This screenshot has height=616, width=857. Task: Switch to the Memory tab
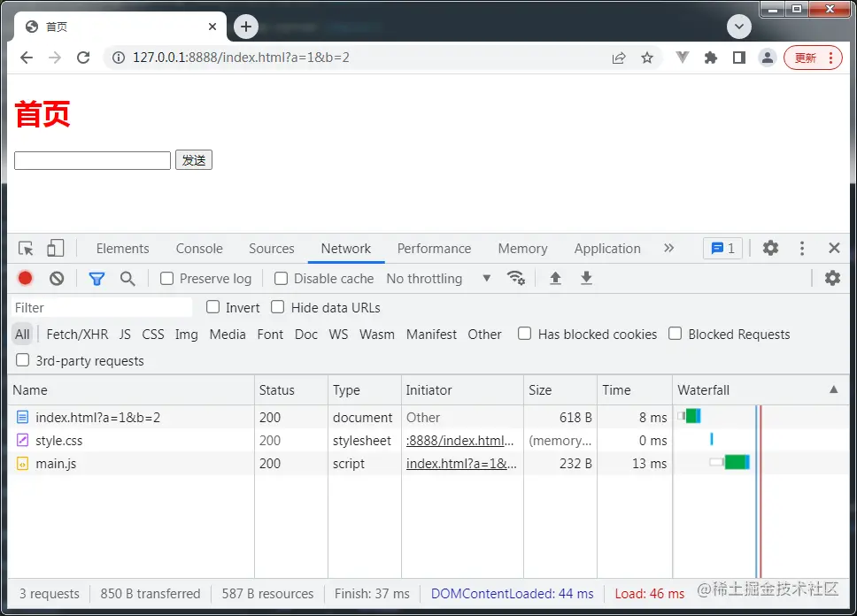tap(522, 249)
